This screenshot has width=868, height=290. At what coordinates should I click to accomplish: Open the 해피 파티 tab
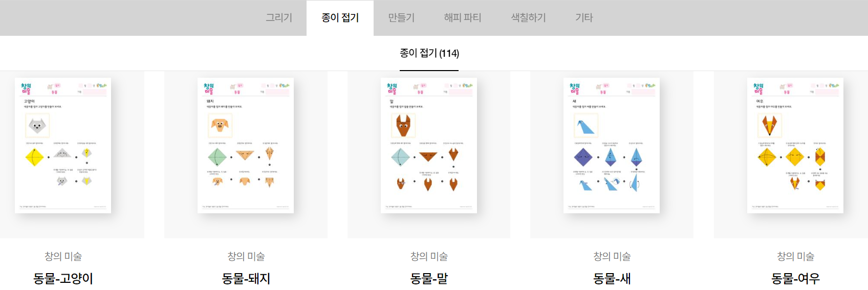(x=463, y=18)
